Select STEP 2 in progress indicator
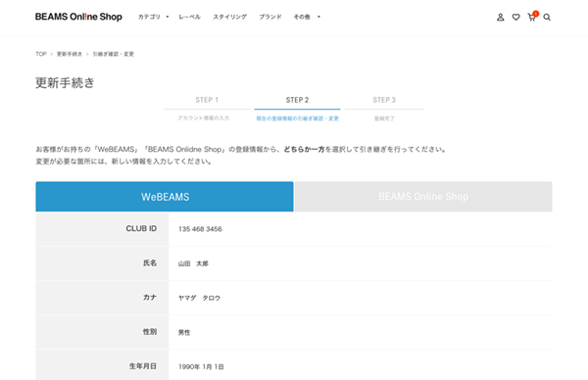The image size is (588, 380). [297, 100]
